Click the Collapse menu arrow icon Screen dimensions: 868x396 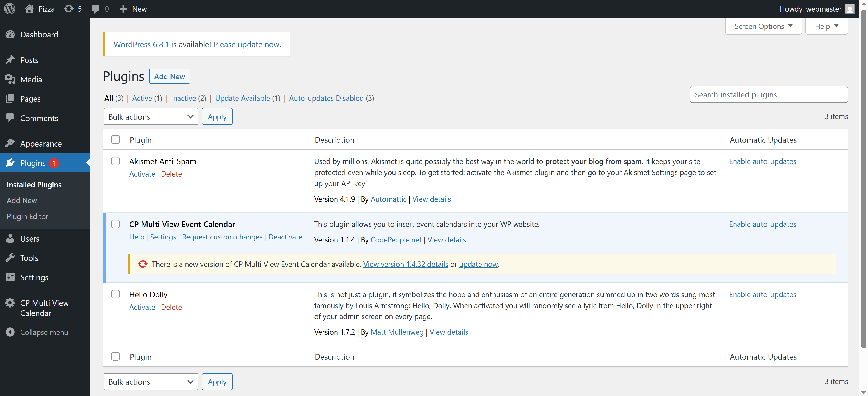pyautogui.click(x=10, y=332)
